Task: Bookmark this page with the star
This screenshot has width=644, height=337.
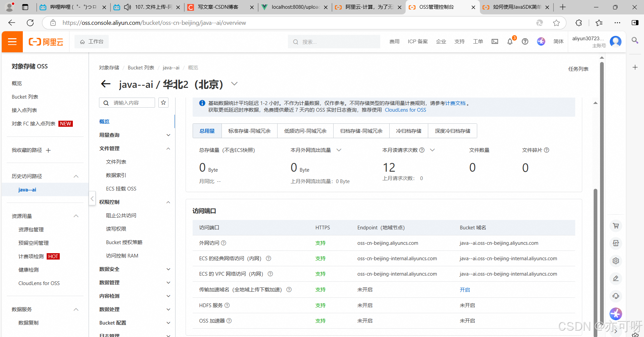Action: 556,23
